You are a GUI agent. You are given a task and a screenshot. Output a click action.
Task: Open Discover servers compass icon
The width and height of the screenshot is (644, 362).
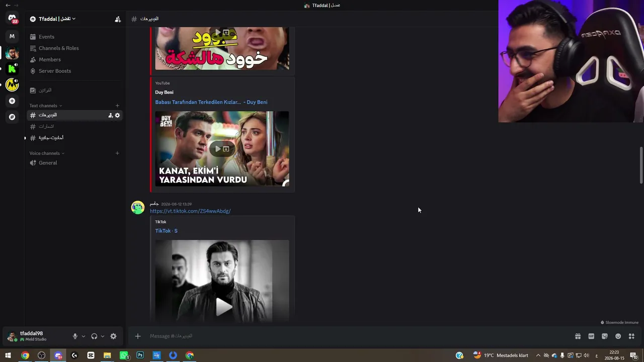pyautogui.click(x=12, y=117)
